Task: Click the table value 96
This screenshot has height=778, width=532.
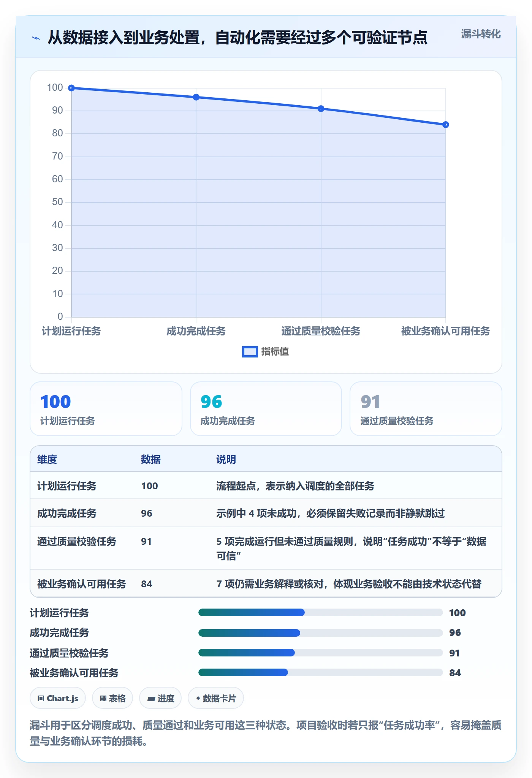Action: [147, 513]
